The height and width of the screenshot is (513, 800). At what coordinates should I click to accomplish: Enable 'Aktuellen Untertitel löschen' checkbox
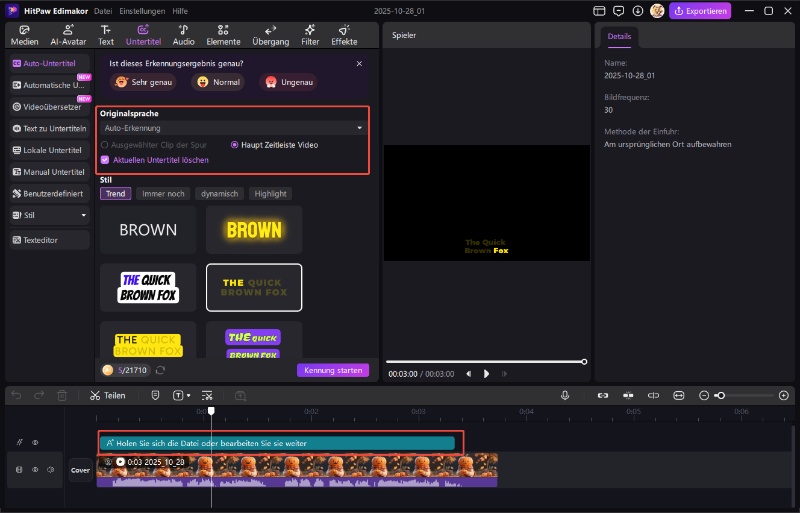tap(105, 160)
